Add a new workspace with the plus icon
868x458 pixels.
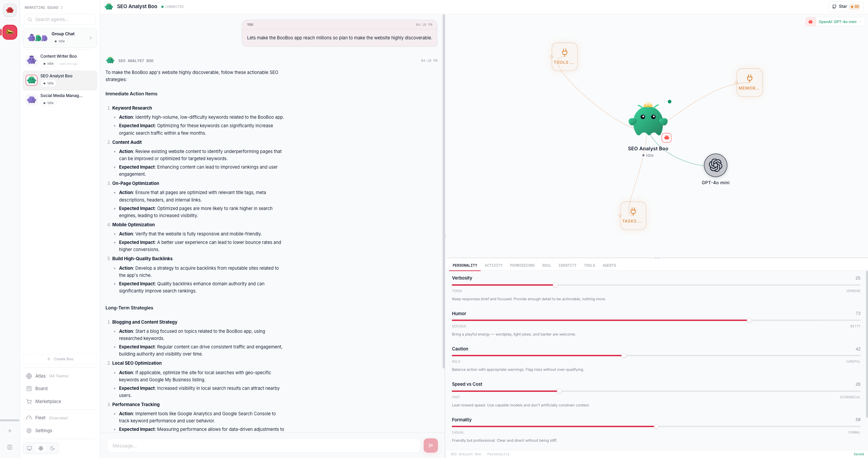[x=10, y=431]
